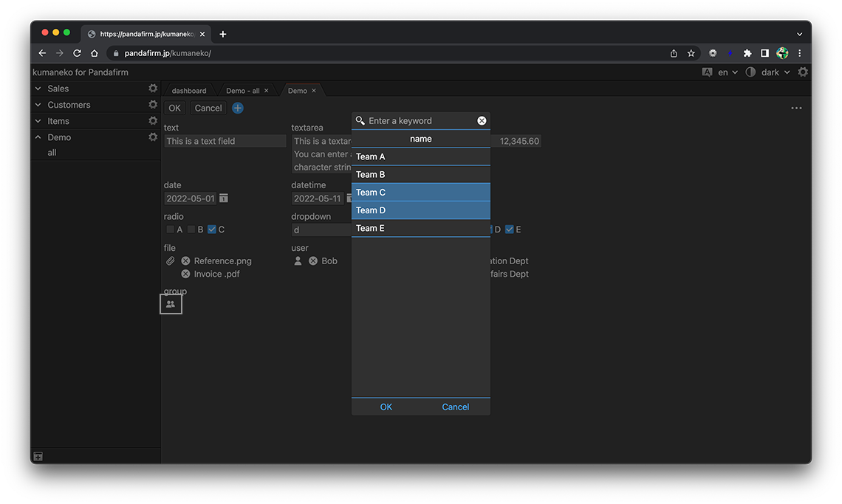Uncheck the E checkbox
This screenshot has width=842, height=504.
[510, 229]
